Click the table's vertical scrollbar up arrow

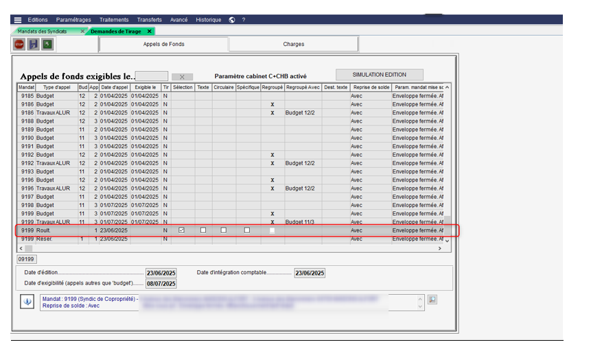pyautogui.click(x=448, y=88)
